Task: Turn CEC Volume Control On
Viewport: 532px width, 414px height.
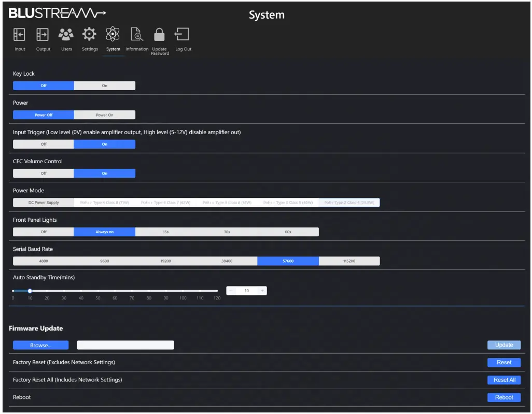Action: (x=105, y=173)
